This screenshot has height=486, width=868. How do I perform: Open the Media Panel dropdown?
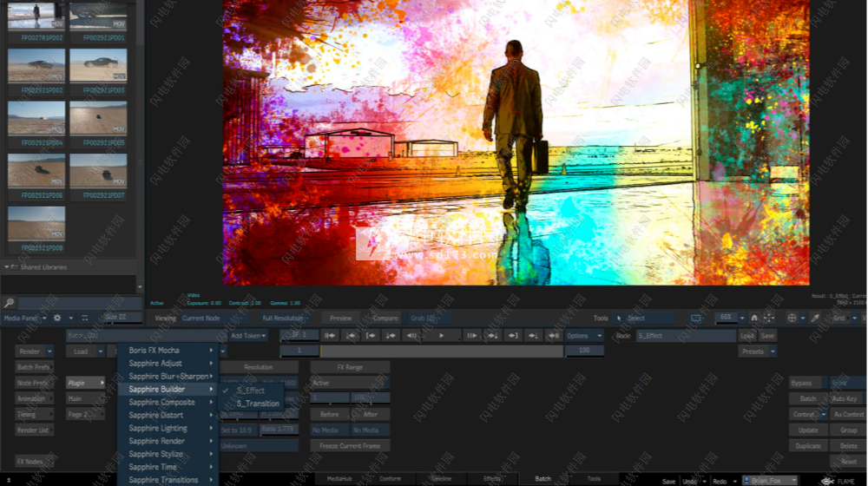[x=25, y=318]
